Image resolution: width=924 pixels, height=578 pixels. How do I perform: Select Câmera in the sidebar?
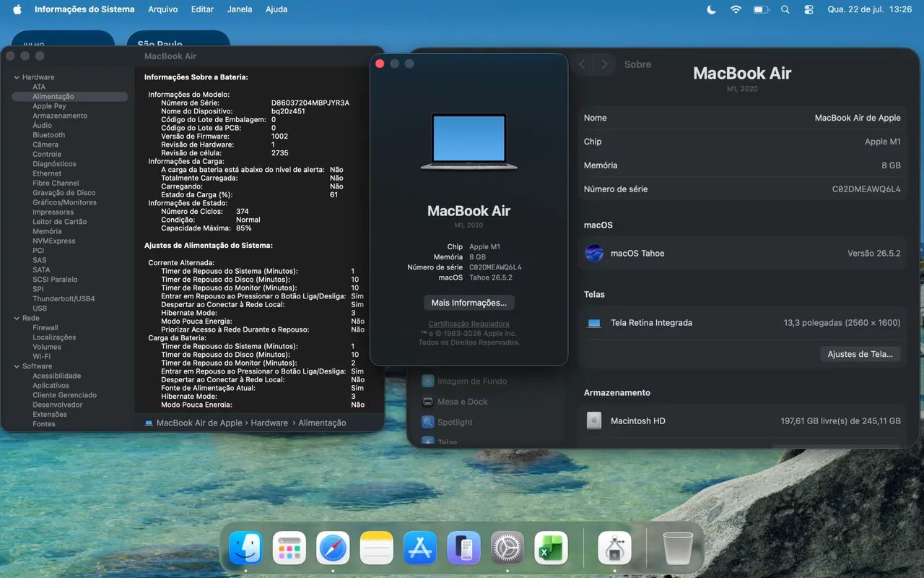point(45,144)
